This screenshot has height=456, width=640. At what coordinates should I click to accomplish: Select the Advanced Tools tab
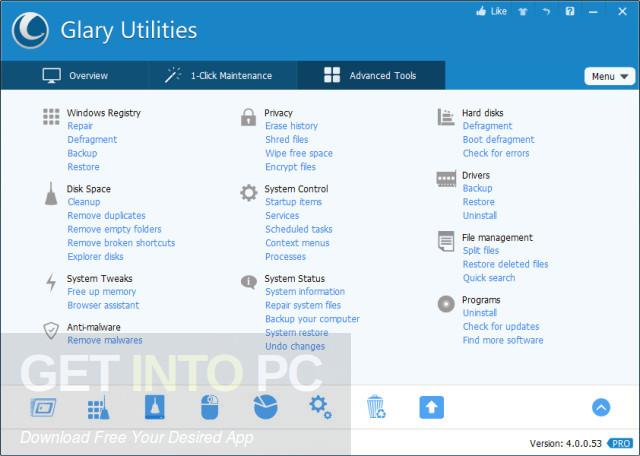[x=371, y=76]
